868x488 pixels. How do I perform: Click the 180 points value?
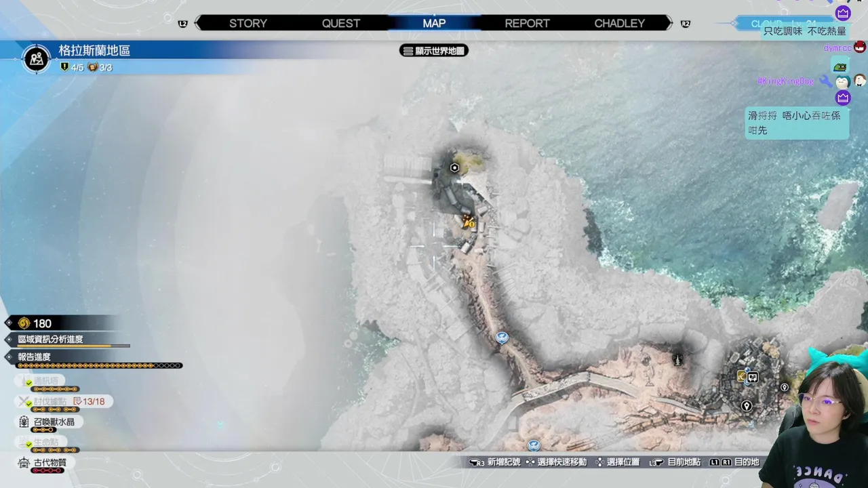[42, 323]
